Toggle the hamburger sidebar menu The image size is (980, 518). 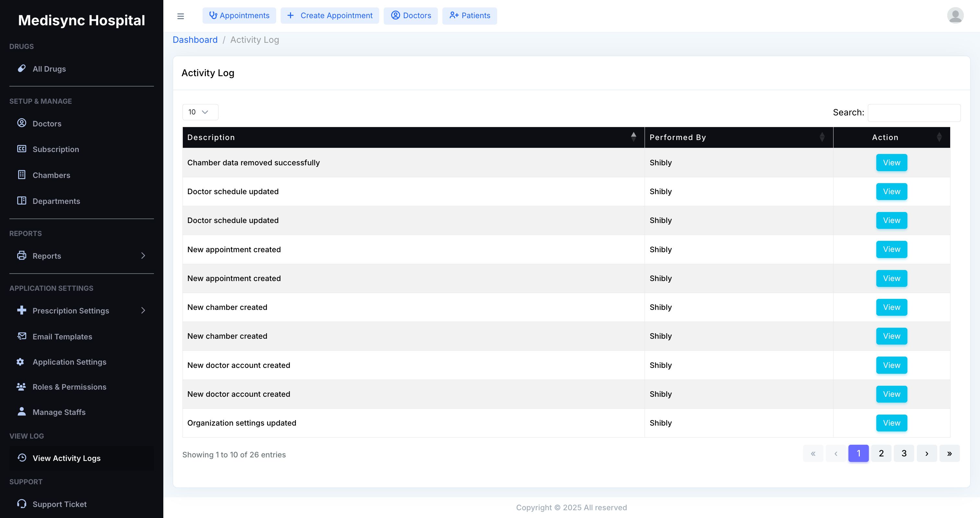181,16
